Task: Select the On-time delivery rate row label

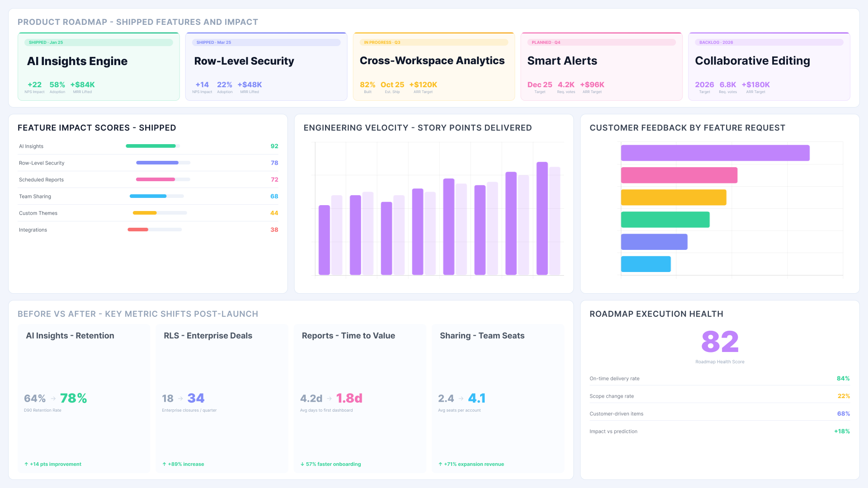Action: (x=614, y=379)
